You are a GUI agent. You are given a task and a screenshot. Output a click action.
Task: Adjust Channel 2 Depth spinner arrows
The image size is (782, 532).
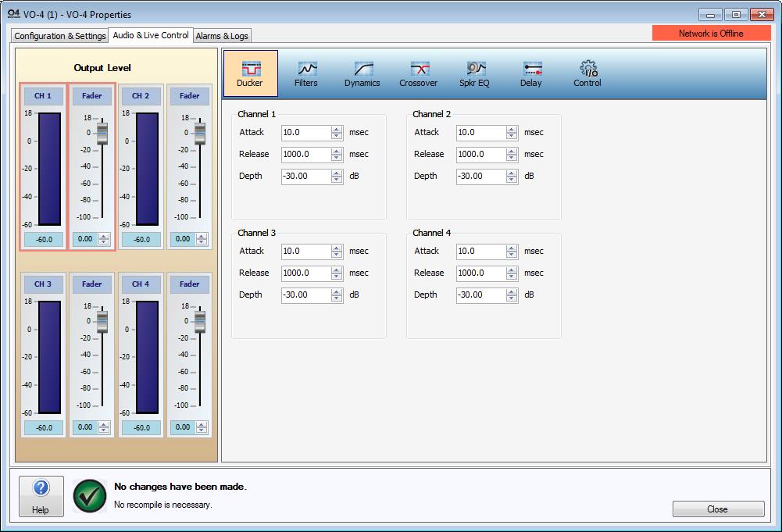[x=512, y=177]
